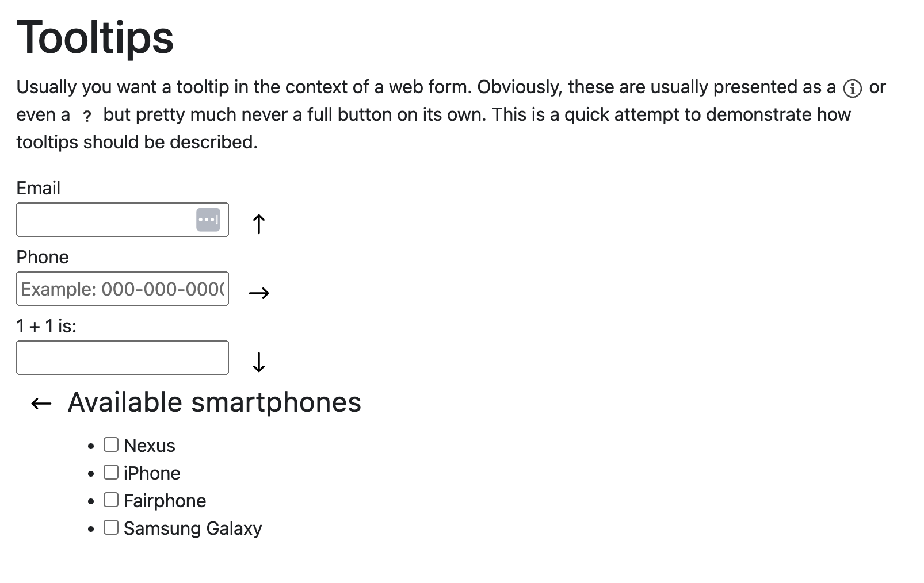Click the autofill contact icon in Email field

coord(208,219)
